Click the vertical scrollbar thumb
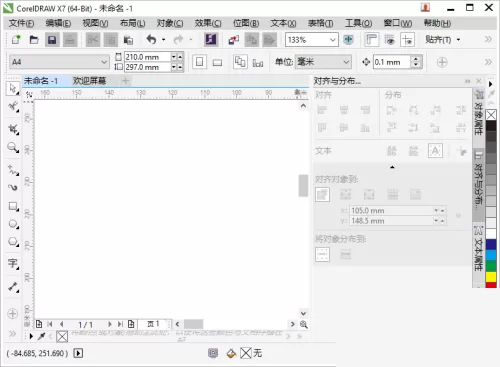Screen dimensions: 500x367 point(303,186)
